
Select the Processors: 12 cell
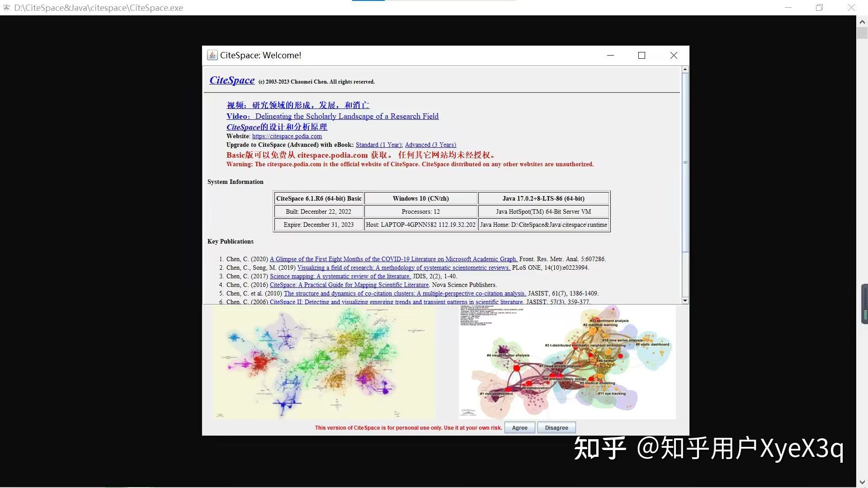click(421, 211)
